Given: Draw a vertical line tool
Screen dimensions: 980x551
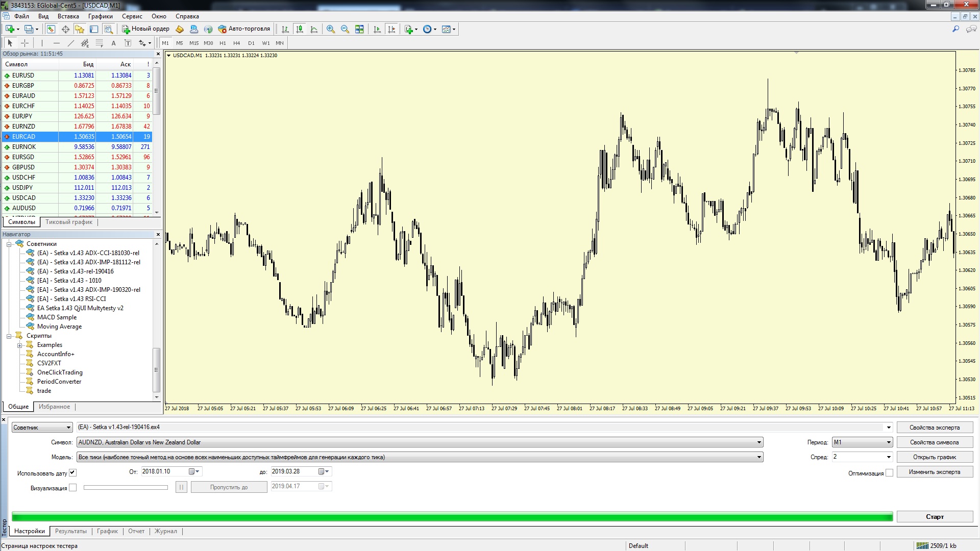Looking at the screenshot, I should [42, 43].
